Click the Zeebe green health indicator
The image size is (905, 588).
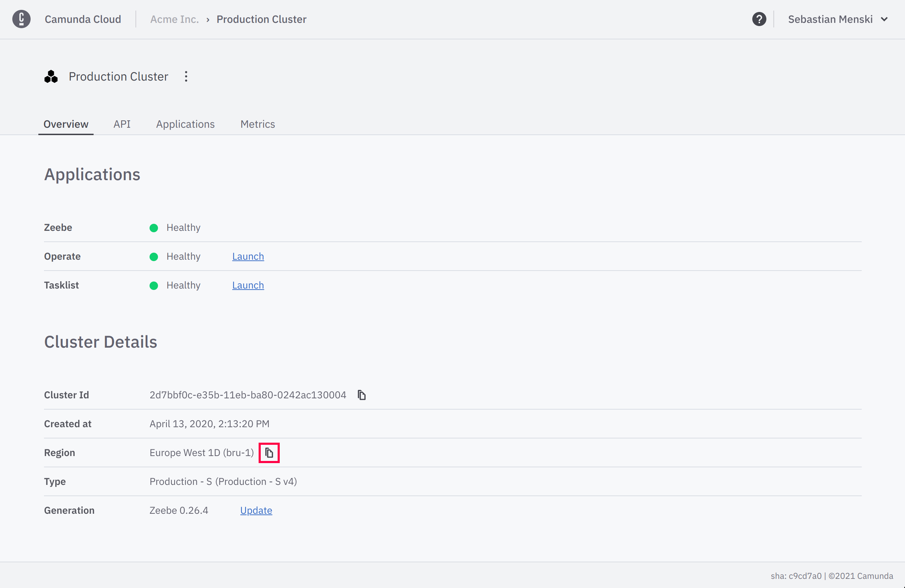coord(154,228)
